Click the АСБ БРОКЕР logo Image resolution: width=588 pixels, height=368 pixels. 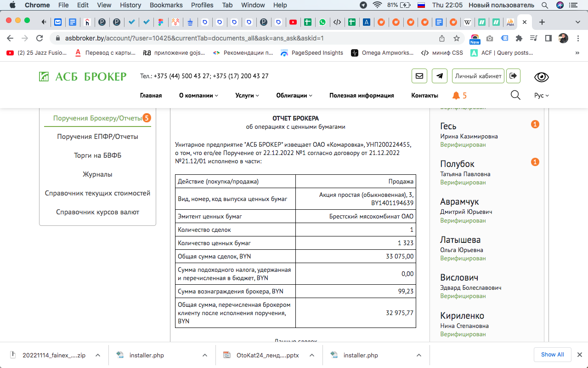pos(83,76)
